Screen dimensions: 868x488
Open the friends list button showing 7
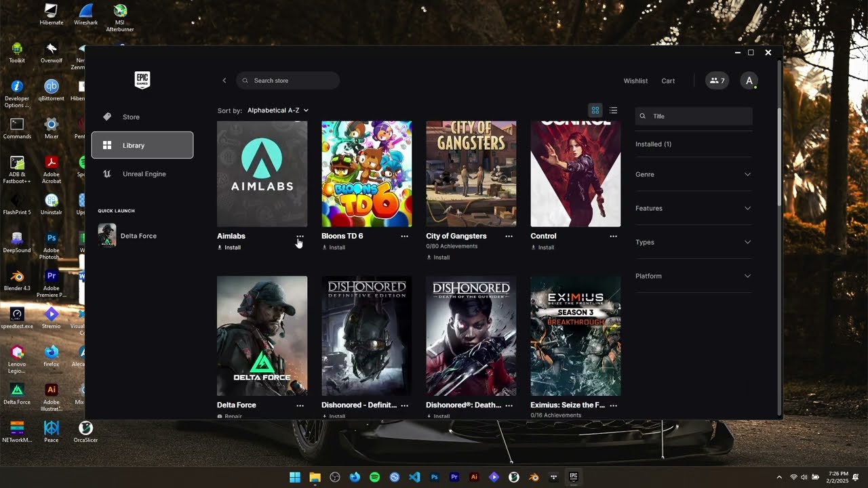click(717, 81)
